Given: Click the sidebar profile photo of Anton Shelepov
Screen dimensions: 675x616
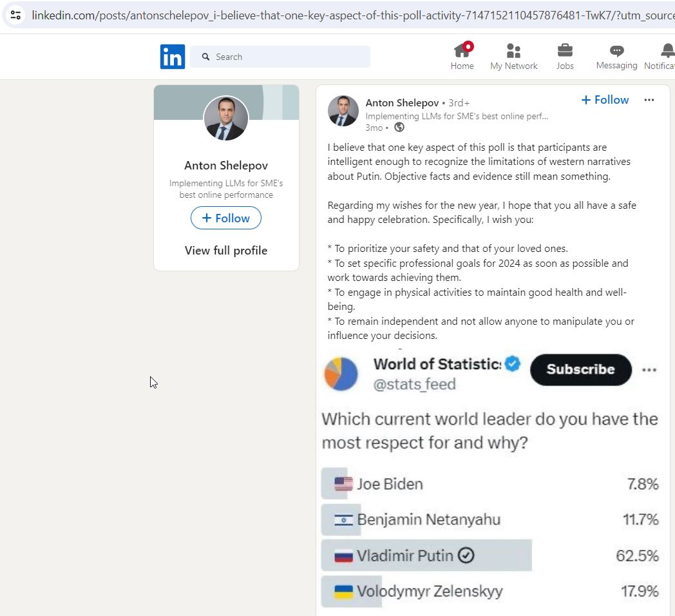Looking at the screenshot, I should click(226, 118).
